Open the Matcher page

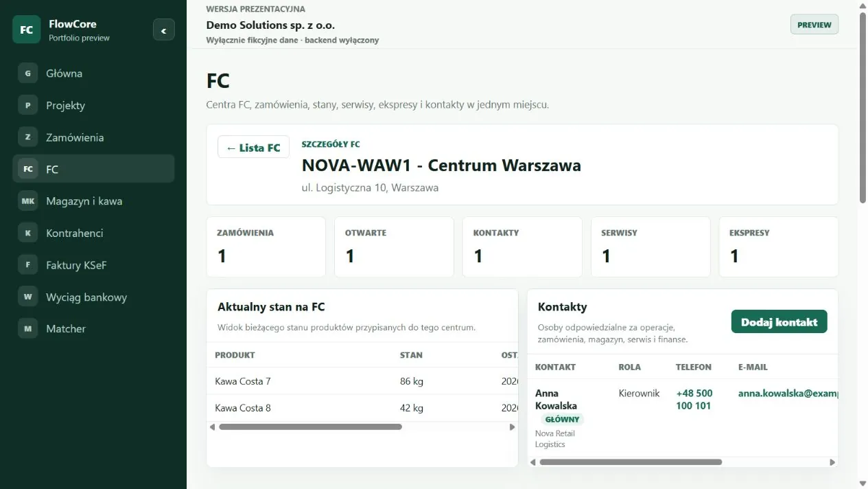(x=93, y=329)
